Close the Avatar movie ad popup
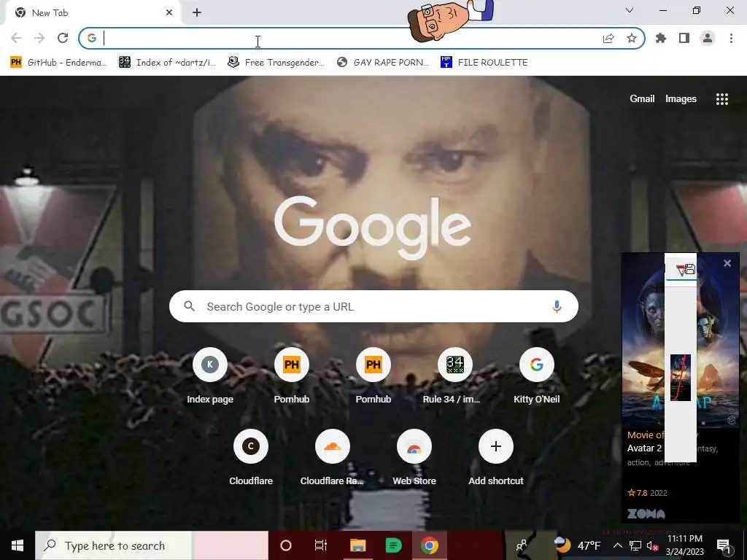 (727, 262)
